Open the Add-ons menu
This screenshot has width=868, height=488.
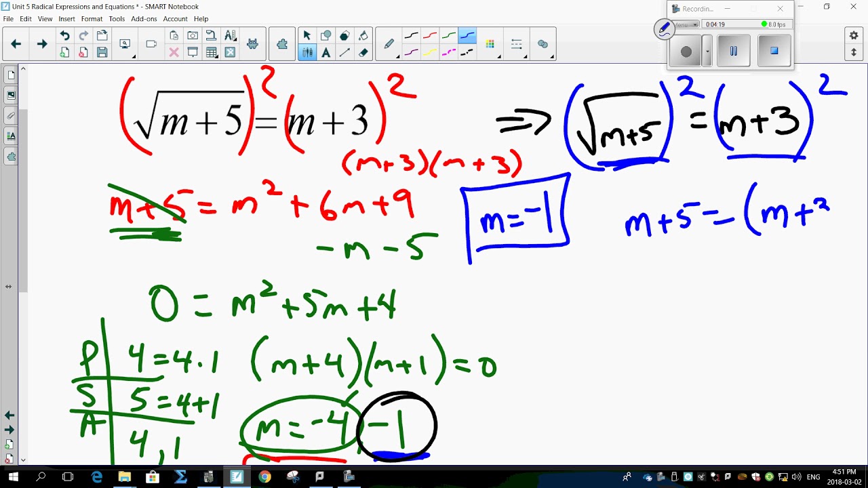[x=144, y=19]
